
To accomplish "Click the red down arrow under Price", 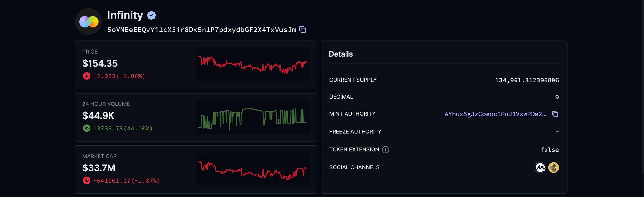I will tap(87, 76).
